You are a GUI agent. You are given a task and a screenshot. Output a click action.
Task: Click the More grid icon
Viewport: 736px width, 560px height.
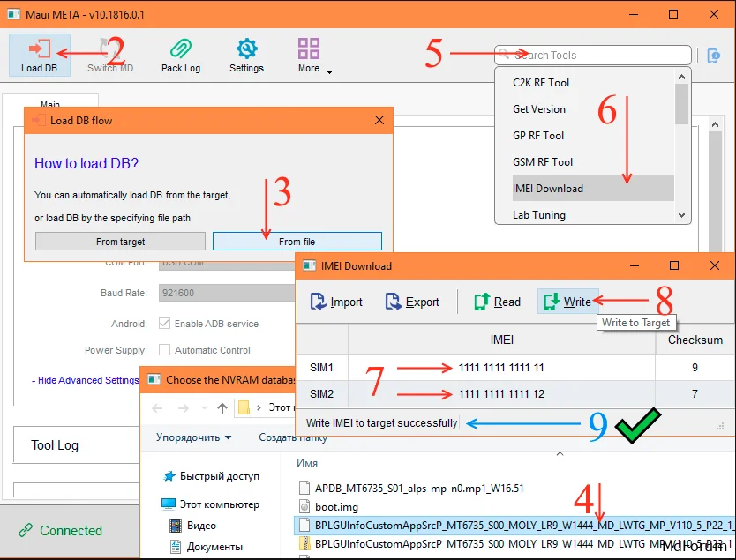pos(309,49)
